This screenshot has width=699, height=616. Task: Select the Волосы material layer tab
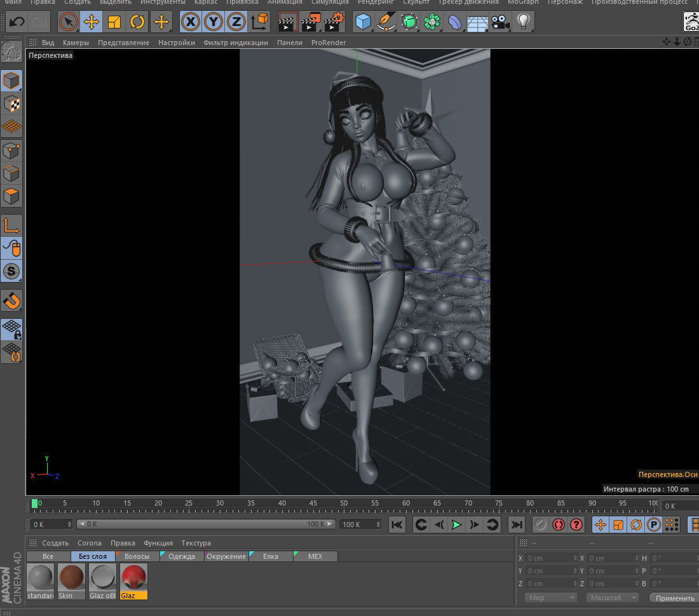pyautogui.click(x=137, y=556)
